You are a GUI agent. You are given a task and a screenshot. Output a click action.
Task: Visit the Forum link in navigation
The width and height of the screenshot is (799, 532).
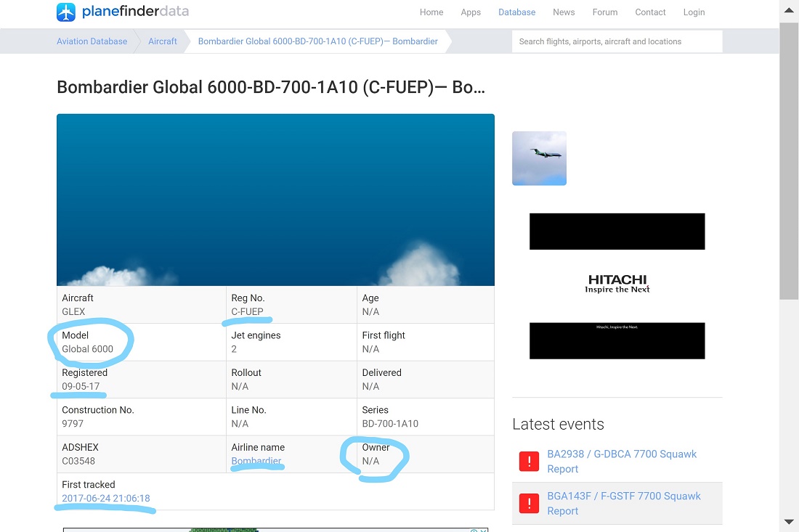click(x=604, y=12)
